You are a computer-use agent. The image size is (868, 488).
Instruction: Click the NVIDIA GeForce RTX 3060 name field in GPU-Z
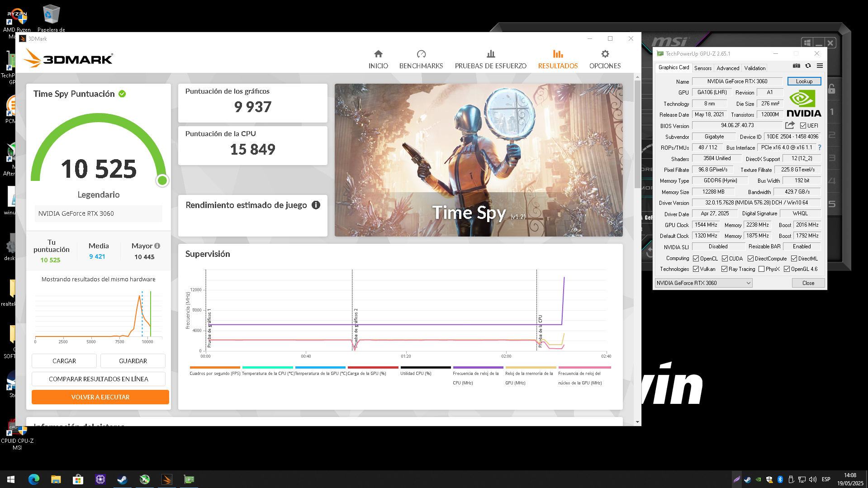coord(737,81)
